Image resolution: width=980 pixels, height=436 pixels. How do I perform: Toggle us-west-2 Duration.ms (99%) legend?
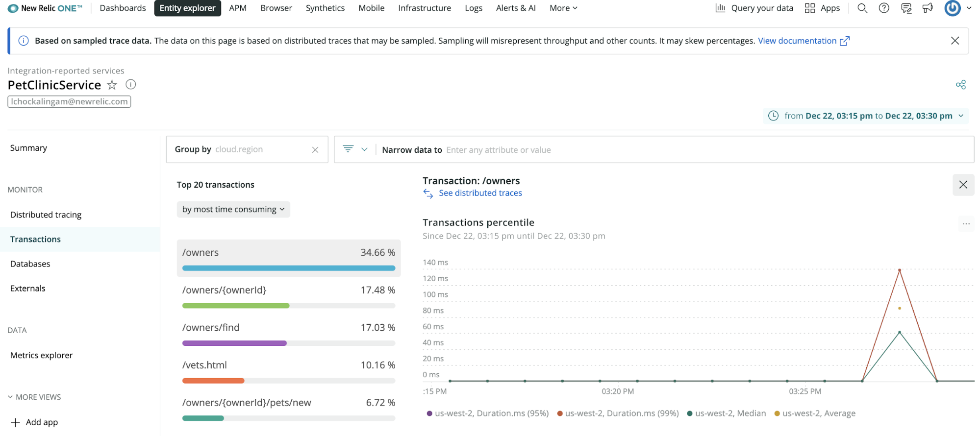click(x=618, y=413)
